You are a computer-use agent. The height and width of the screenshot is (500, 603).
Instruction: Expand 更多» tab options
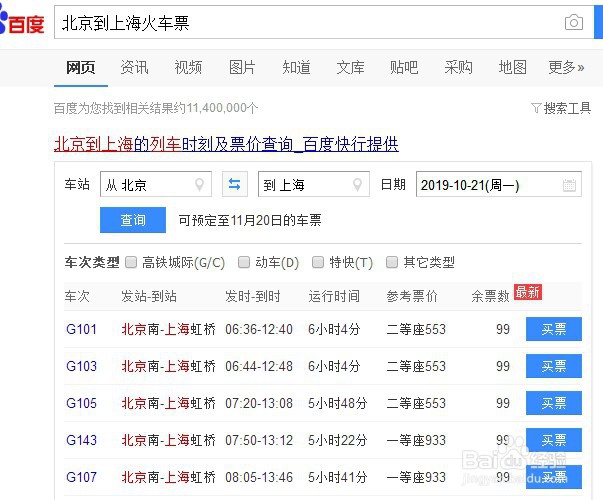pos(566,68)
